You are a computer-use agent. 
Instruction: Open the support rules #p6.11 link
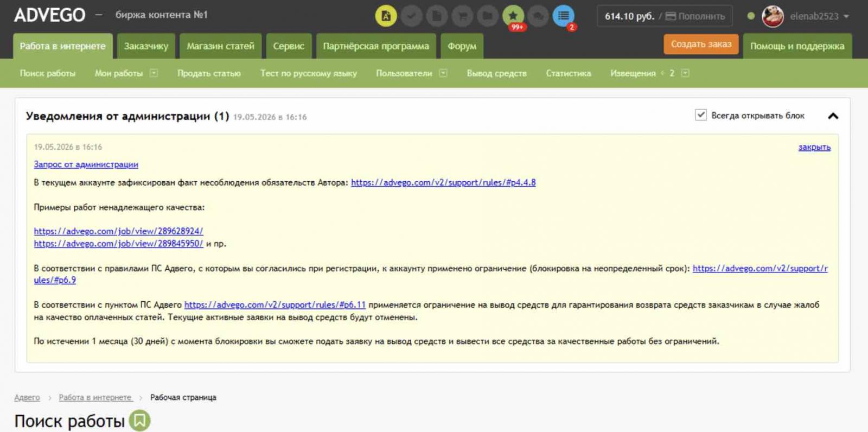(275, 305)
